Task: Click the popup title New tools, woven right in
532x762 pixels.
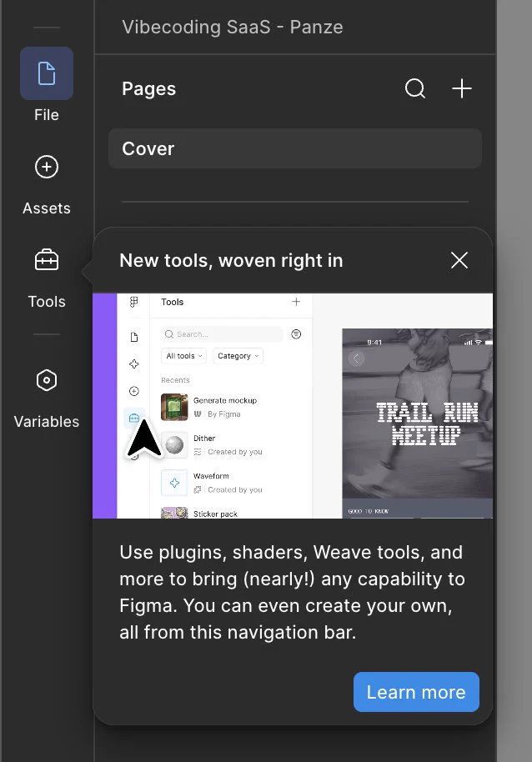Action: 231,260
